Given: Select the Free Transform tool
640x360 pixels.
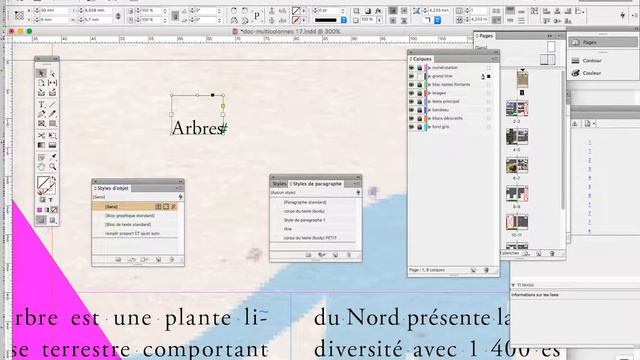Looking at the screenshot, I should 53,136.
